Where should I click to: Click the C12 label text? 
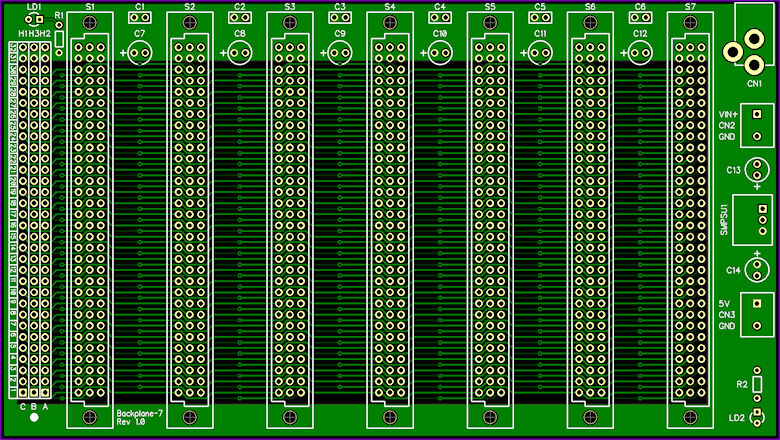point(640,33)
